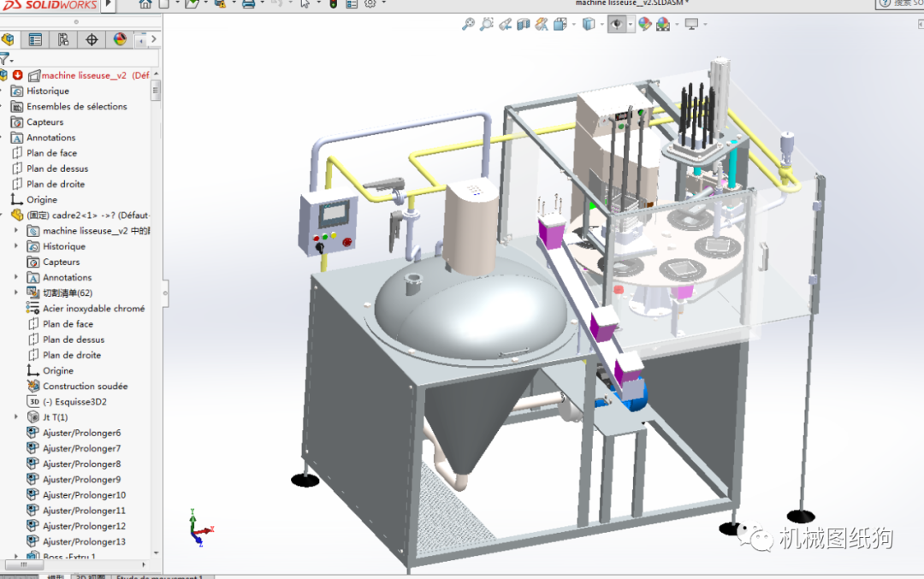This screenshot has height=579, width=924.
Task: Click the SolidWorks search help icon
Action: click(885, 3)
